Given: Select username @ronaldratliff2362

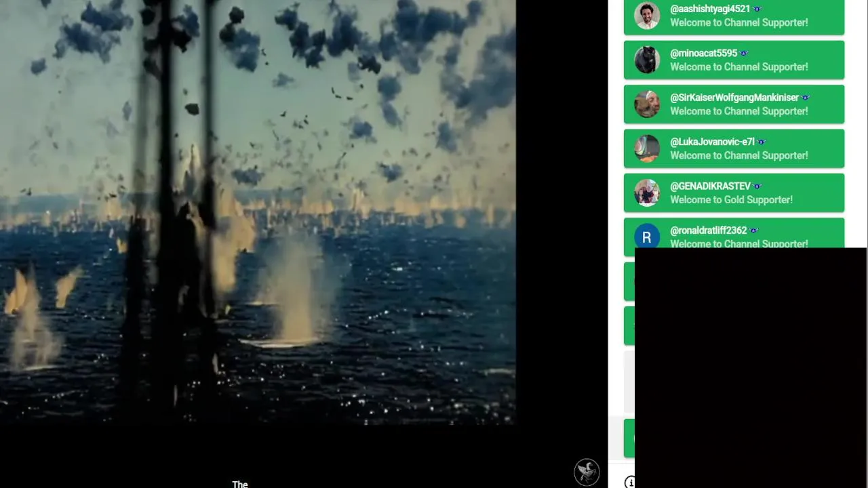Looking at the screenshot, I should tap(708, 230).
